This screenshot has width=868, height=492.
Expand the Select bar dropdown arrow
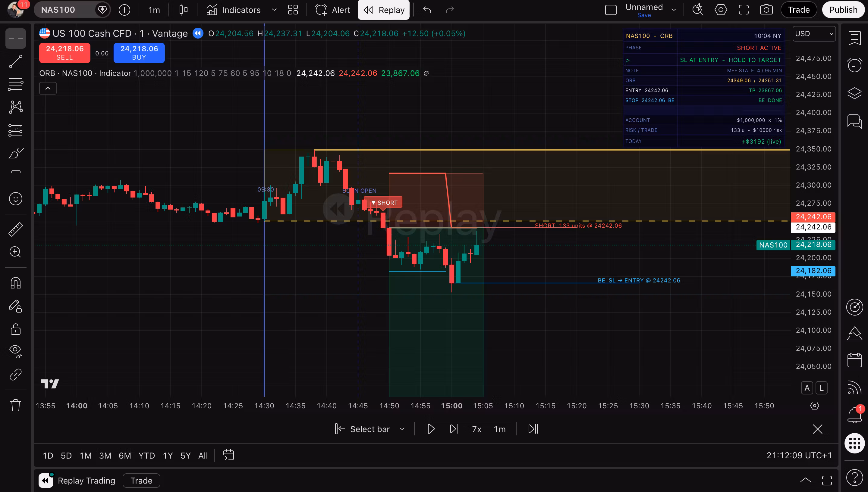(x=402, y=429)
